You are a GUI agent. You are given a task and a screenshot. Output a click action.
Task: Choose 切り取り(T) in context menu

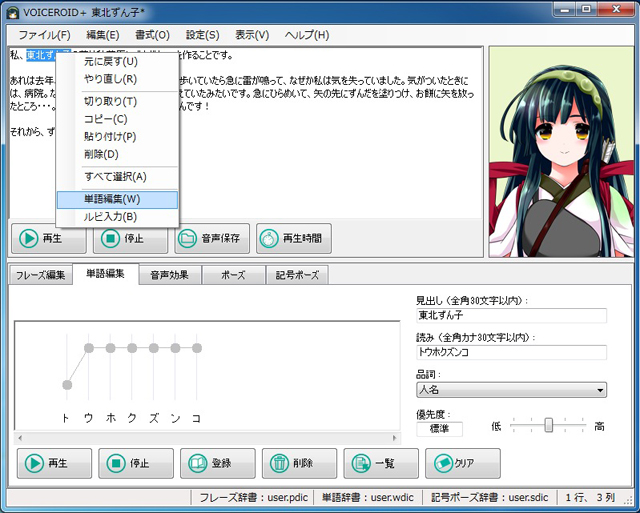coord(117,101)
